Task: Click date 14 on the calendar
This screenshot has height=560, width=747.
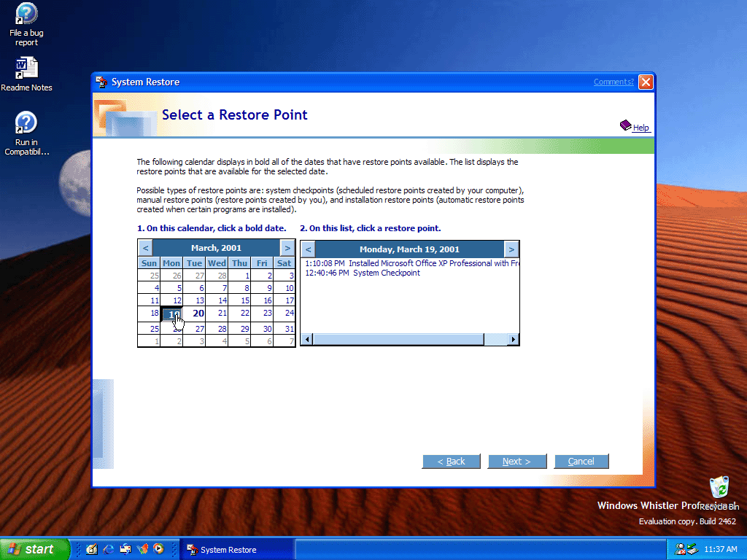Action: (x=217, y=300)
